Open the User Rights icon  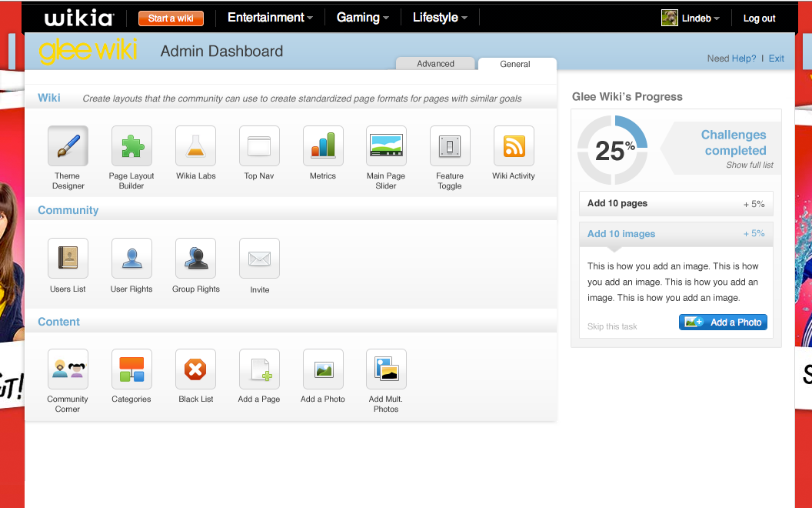click(131, 258)
